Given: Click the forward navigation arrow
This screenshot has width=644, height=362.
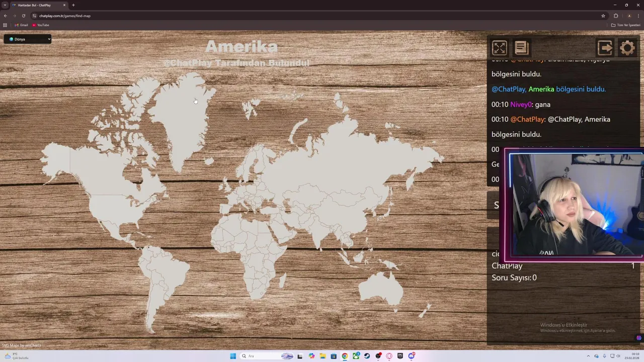Looking at the screenshot, I should pyautogui.click(x=14, y=16).
